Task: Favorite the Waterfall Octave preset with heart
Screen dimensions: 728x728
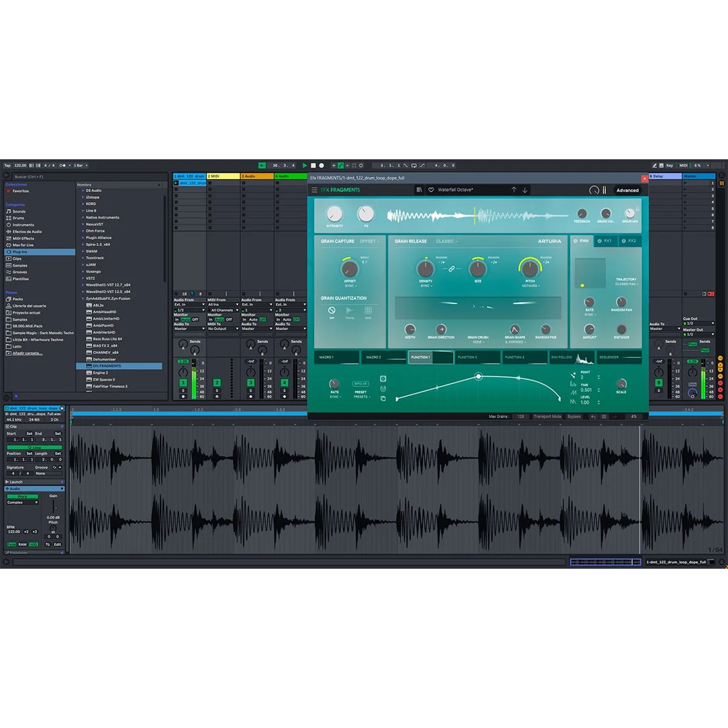Action: pyautogui.click(x=431, y=190)
